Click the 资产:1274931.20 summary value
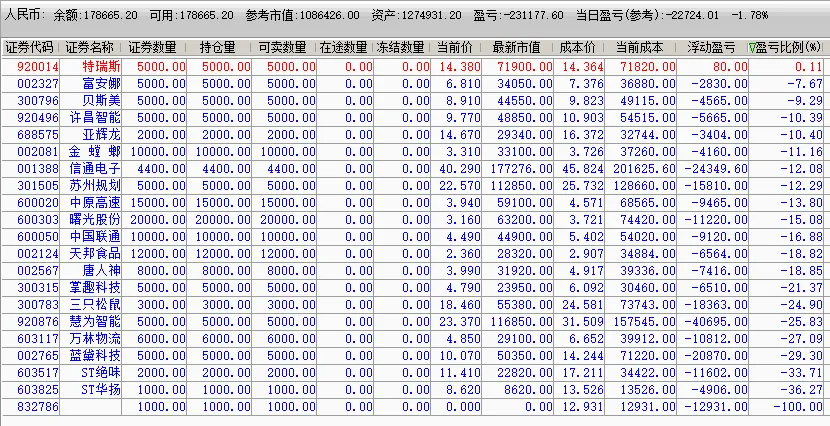The image size is (830, 426). click(x=417, y=15)
